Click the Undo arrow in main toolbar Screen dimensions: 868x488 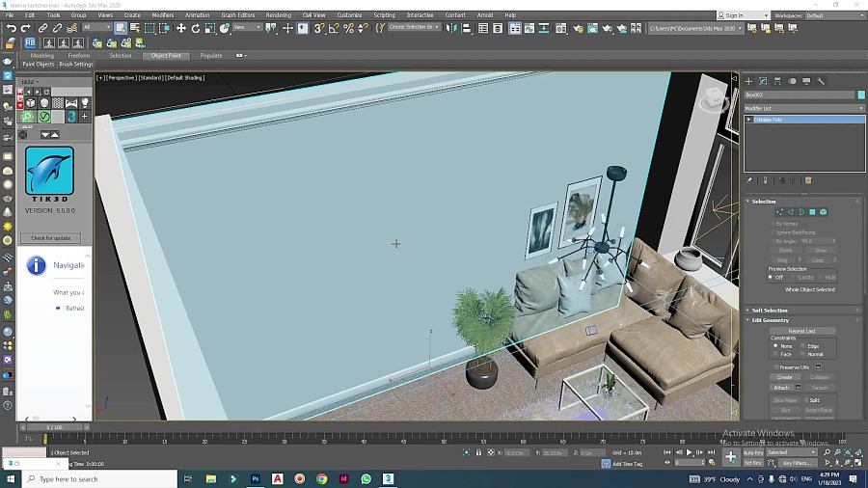coord(11,29)
